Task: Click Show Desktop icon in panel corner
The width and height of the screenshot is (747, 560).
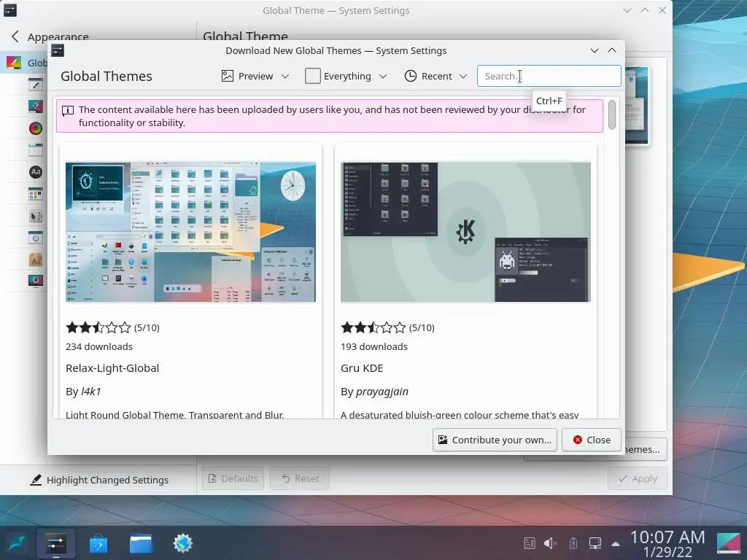Action: 729,543
